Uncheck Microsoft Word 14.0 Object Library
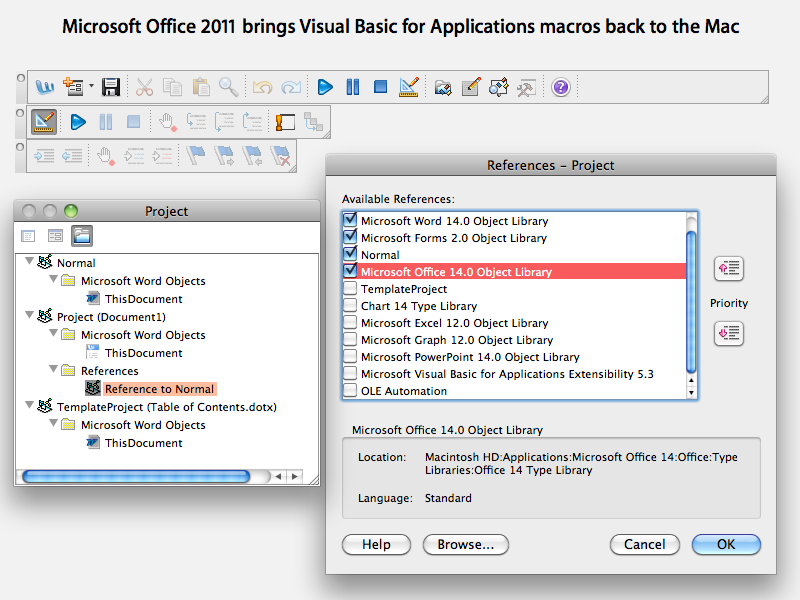This screenshot has width=800, height=600. point(350,220)
